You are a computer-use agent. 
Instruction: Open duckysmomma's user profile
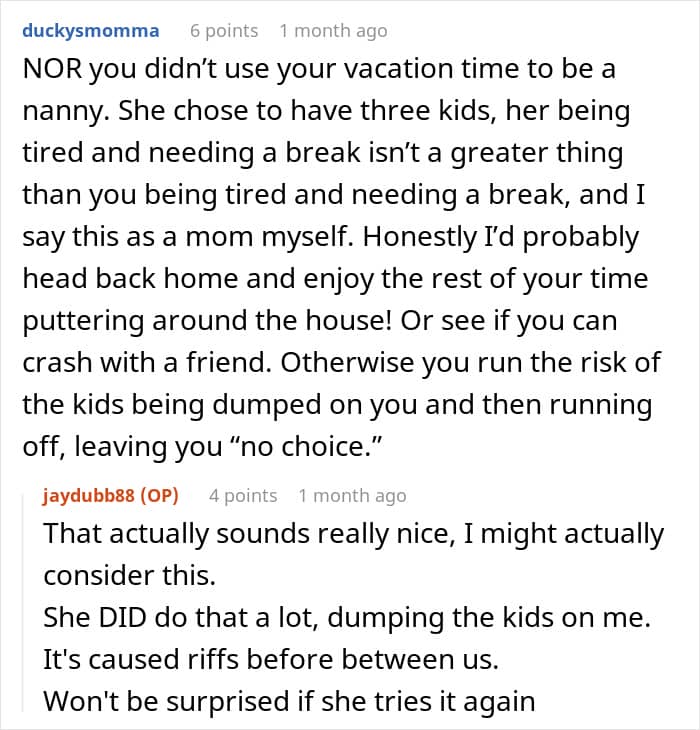[x=91, y=31]
